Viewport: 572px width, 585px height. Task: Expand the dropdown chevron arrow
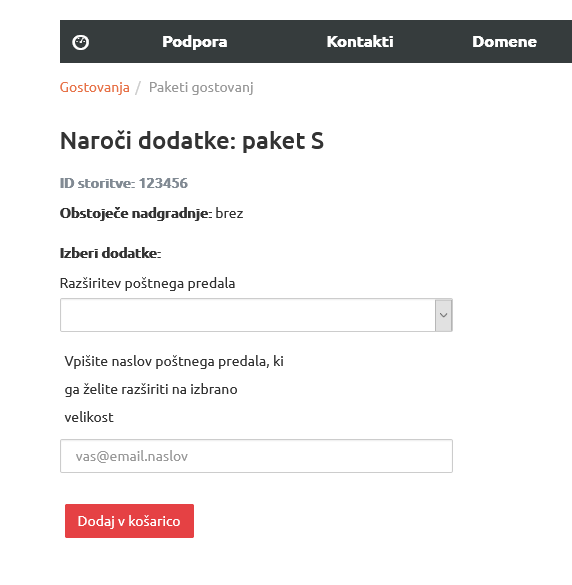click(x=443, y=315)
